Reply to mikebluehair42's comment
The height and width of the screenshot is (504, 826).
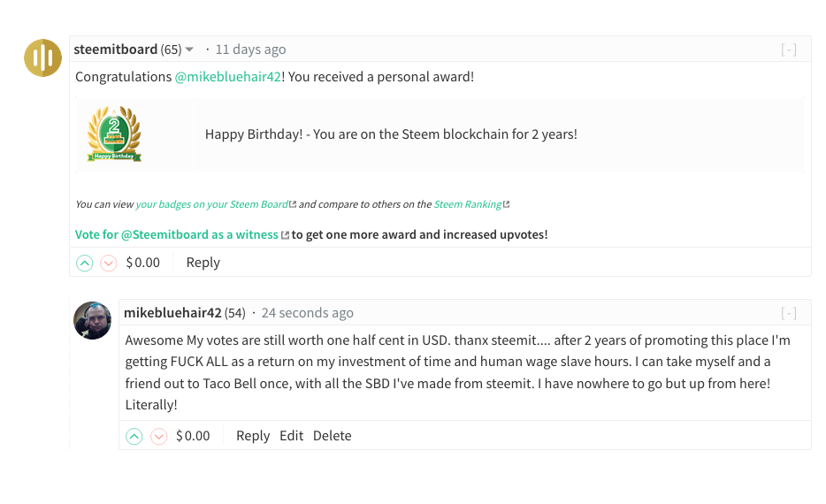[x=252, y=436]
